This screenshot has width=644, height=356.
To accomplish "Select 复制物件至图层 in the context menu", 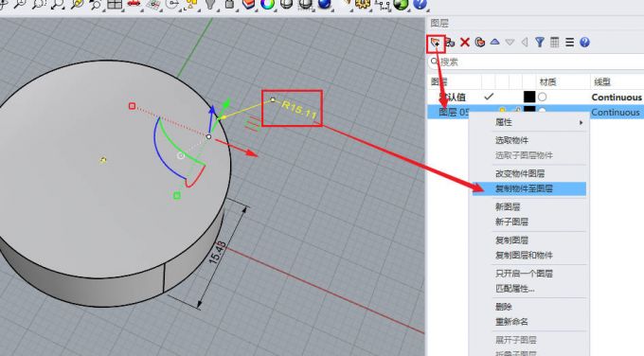I will click(524, 188).
